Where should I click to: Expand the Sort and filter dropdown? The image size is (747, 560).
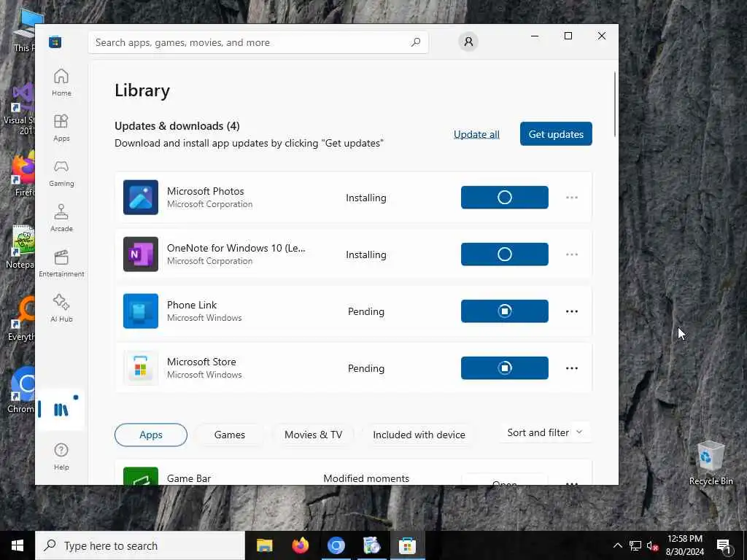pos(545,432)
